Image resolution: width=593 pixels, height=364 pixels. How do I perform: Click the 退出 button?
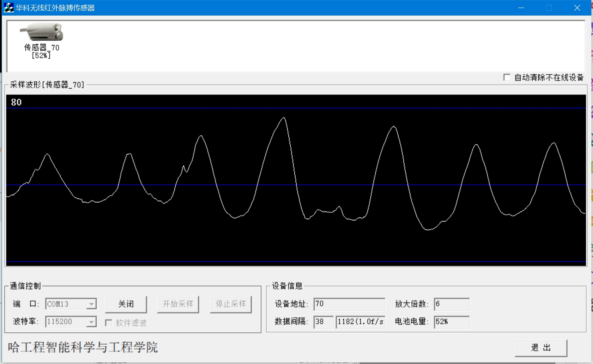coord(541,348)
